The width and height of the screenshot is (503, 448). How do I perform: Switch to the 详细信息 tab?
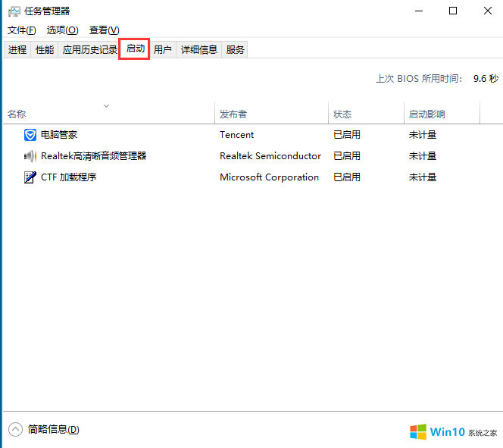tap(199, 50)
